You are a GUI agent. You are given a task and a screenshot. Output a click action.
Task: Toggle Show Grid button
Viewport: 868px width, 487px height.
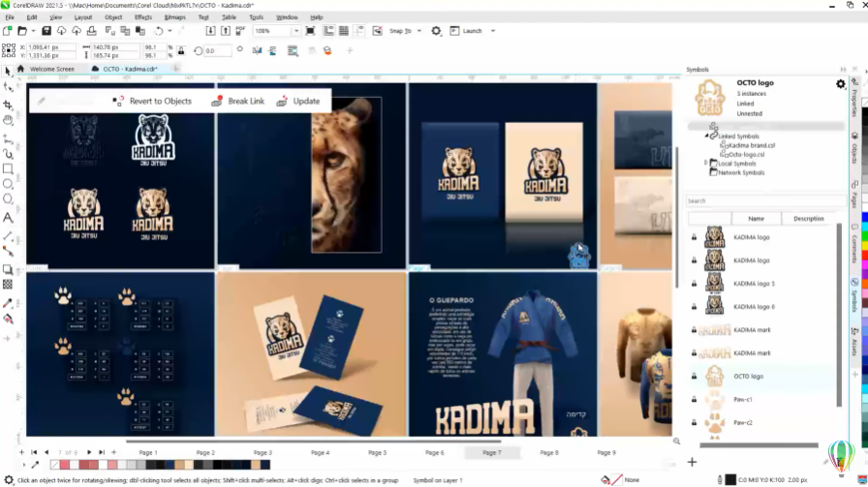pyautogui.click(x=344, y=31)
